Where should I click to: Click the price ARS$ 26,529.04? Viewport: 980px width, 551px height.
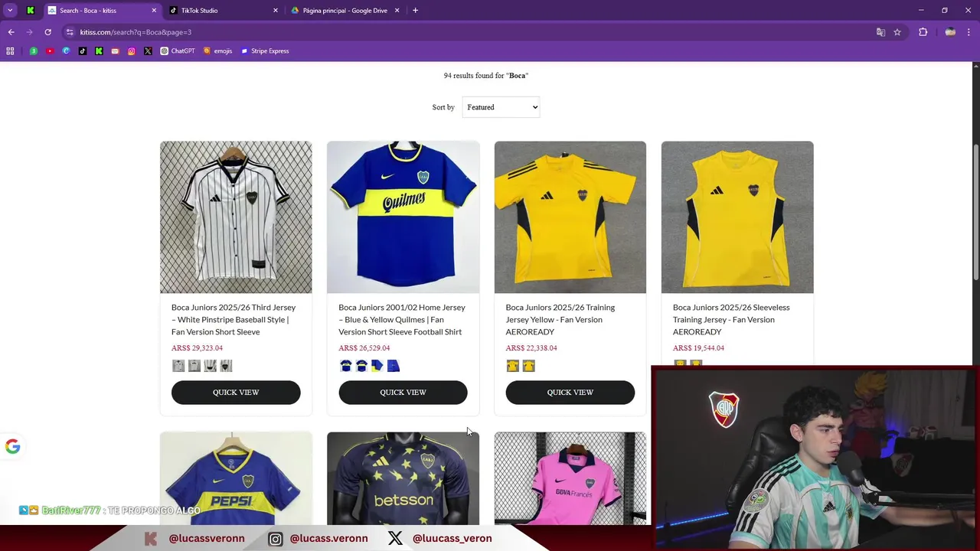tap(364, 348)
